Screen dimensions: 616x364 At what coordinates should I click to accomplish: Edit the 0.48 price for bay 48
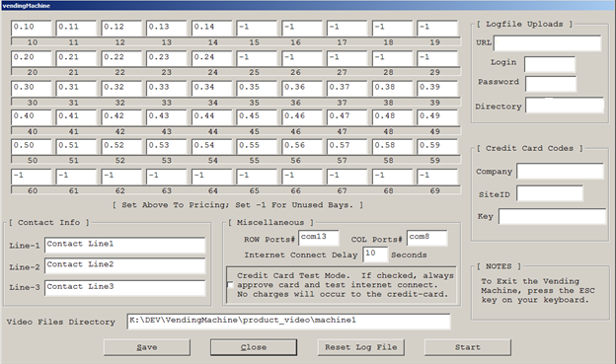pos(392,117)
